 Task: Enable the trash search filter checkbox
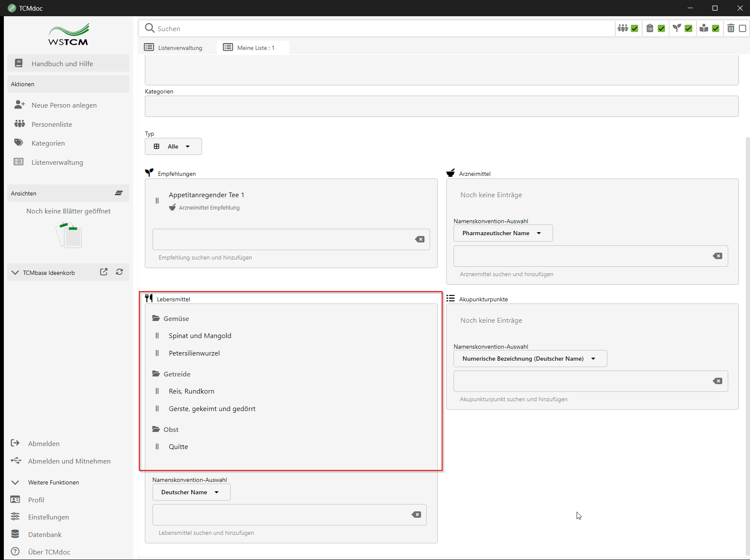[x=743, y=29]
